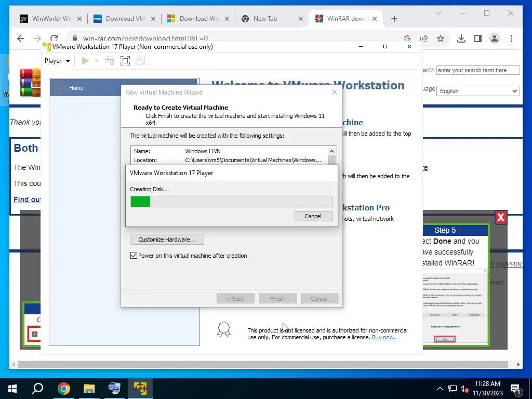The image size is (532, 399).
Task: Open Chrome downloads icon
Action: pos(461,38)
